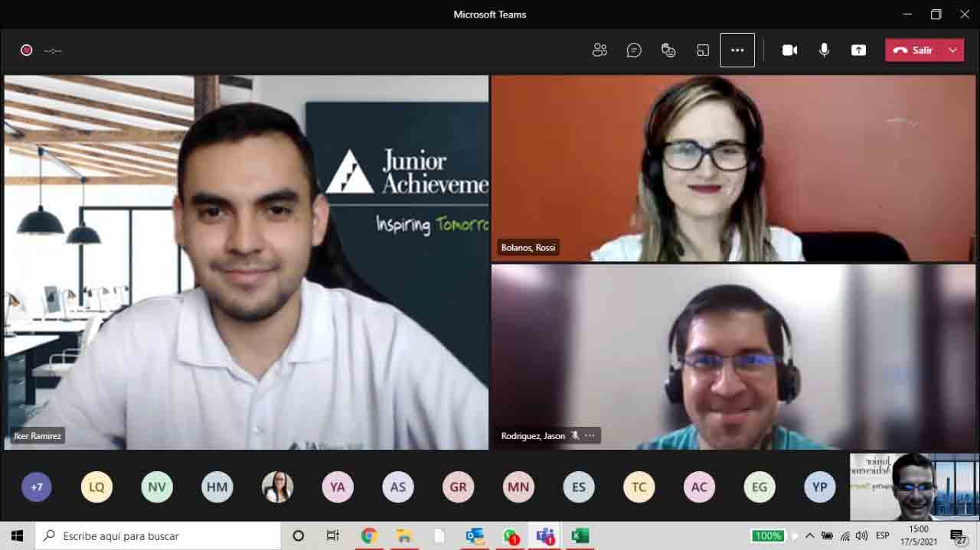Open Outlook from the taskbar
This screenshot has width=980, height=550.
[x=475, y=535]
